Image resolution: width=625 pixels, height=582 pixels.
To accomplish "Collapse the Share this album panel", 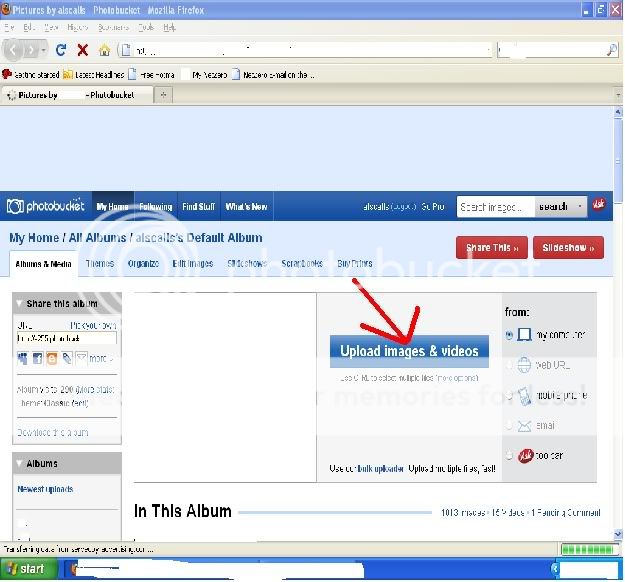I will point(19,304).
